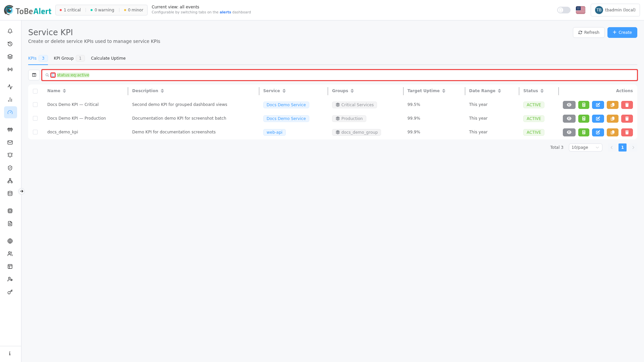Image resolution: width=644 pixels, height=362 pixels.
Task: Select the Docs Demo KPI — Critical checkbox
Action: coord(35,105)
